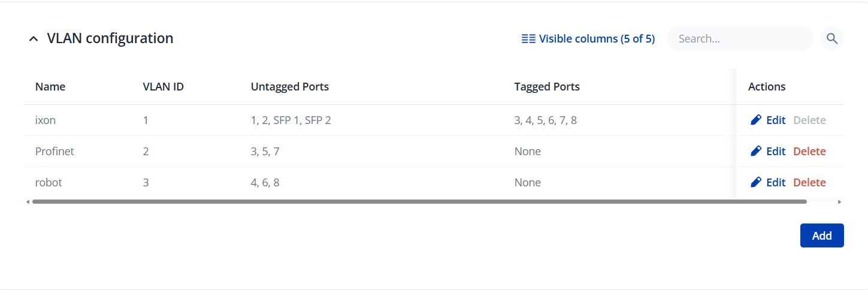Click the pencil icon for ixon VLAN
Viewport: 868px width, 290px height.
coord(756,120)
